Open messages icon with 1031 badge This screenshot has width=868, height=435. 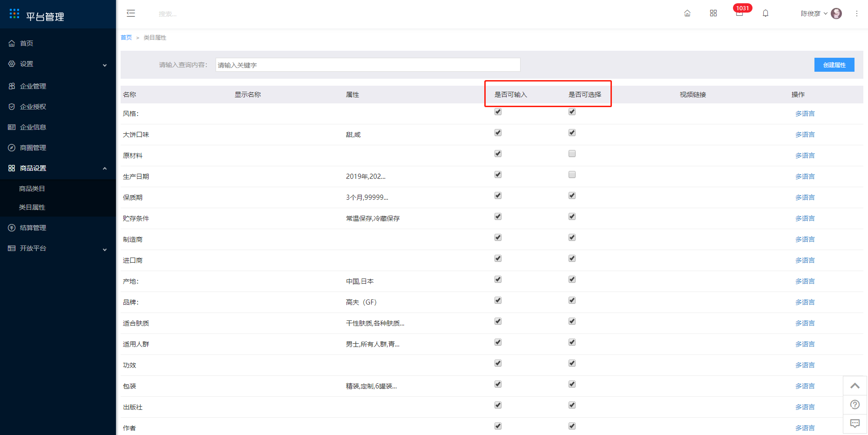coord(739,14)
